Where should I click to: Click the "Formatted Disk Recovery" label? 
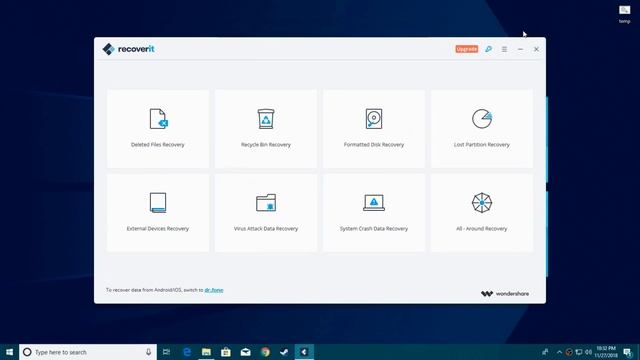coord(373,144)
